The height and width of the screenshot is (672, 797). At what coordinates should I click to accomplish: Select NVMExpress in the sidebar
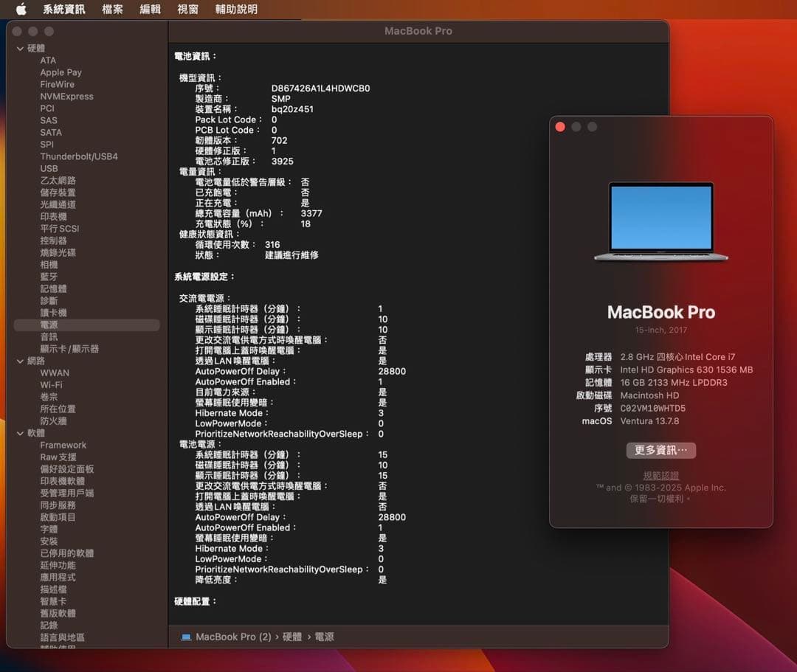pyautogui.click(x=66, y=96)
